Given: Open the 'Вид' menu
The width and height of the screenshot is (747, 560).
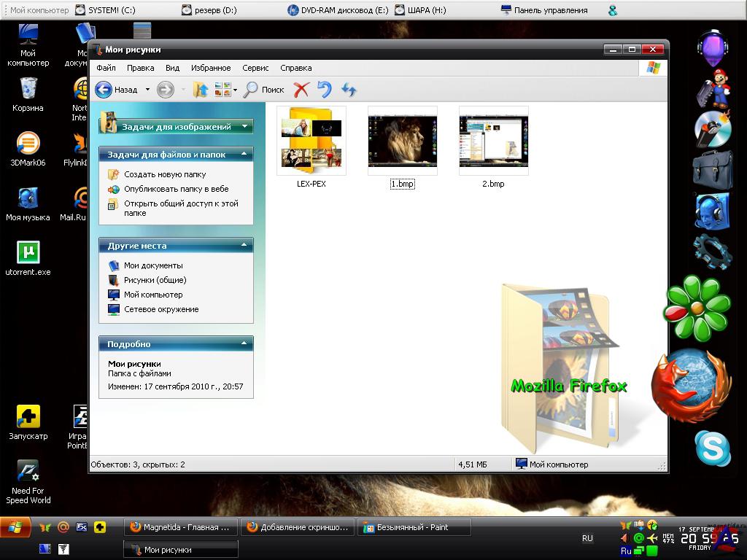Looking at the screenshot, I should coord(172,68).
